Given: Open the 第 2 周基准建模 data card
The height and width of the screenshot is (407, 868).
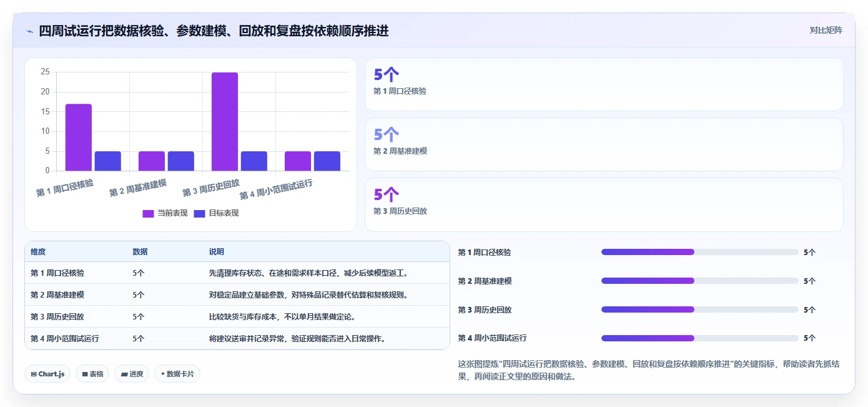Looking at the screenshot, I should (604, 144).
